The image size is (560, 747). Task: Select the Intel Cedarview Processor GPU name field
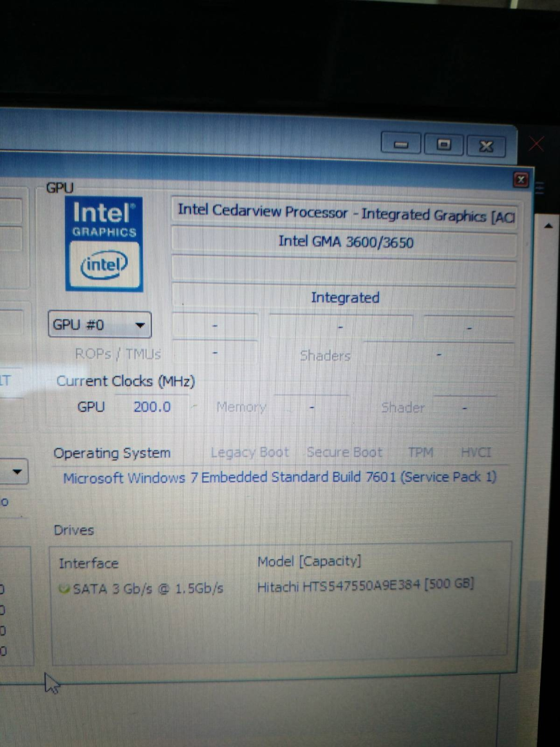[344, 214]
